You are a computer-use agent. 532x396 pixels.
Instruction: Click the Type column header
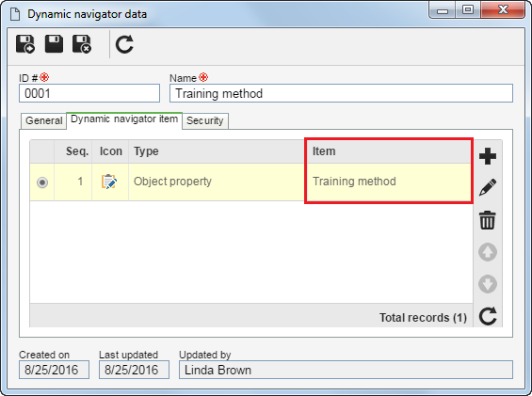click(217, 151)
